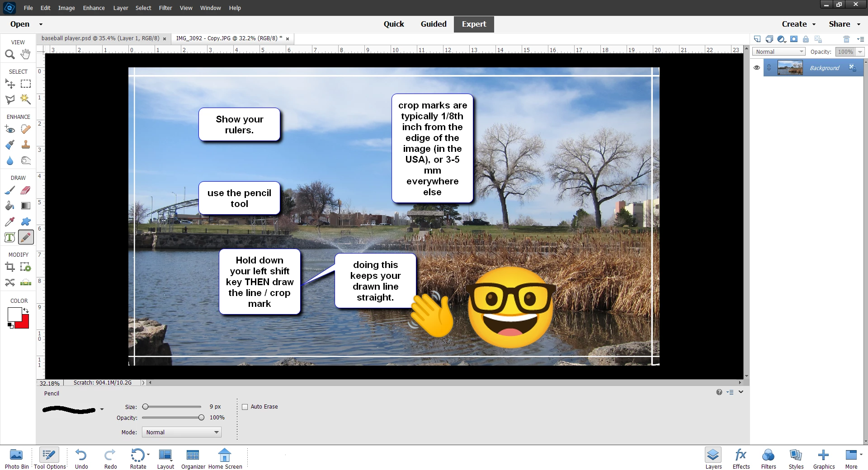868x470 pixels.
Task: Select the Rectangular Marquee tool
Action: click(26, 84)
